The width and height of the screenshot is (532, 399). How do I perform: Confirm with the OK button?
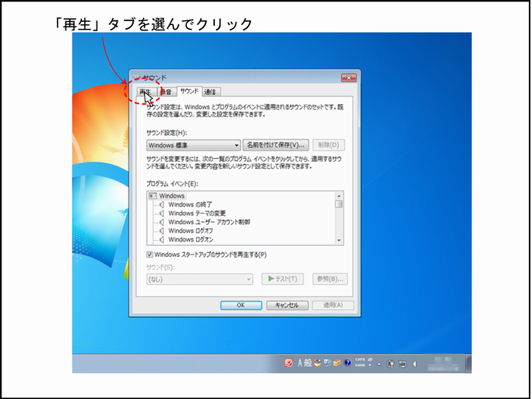click(x=241, y=305)
